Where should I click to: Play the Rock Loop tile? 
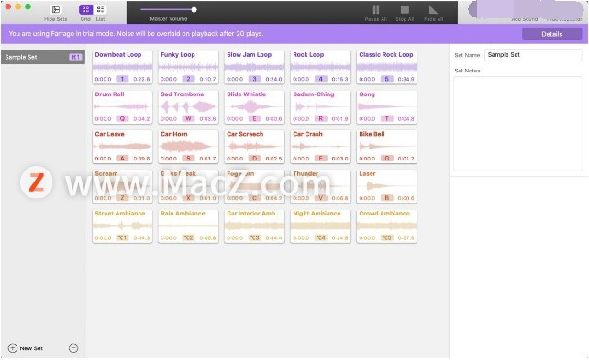(320, 67)
